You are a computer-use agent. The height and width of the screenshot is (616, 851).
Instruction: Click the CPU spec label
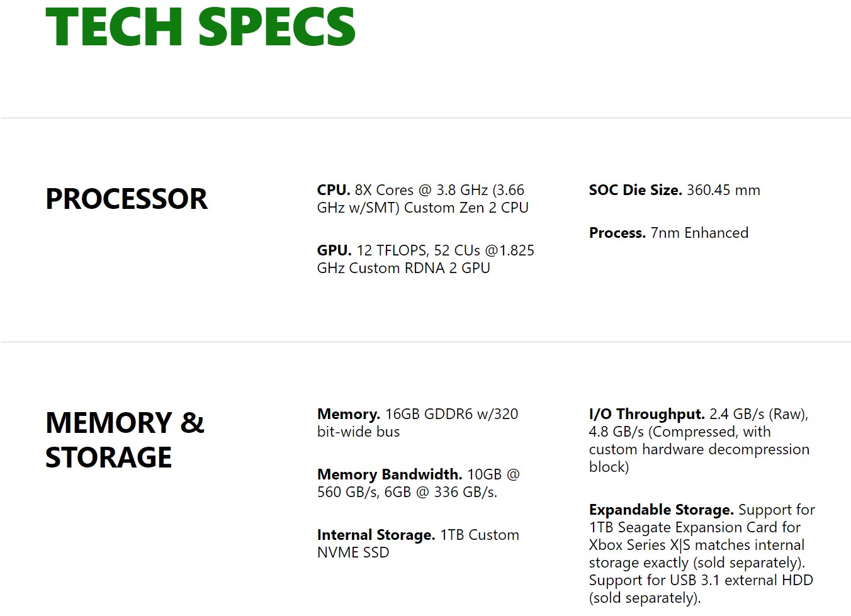(x=334, y=190)
